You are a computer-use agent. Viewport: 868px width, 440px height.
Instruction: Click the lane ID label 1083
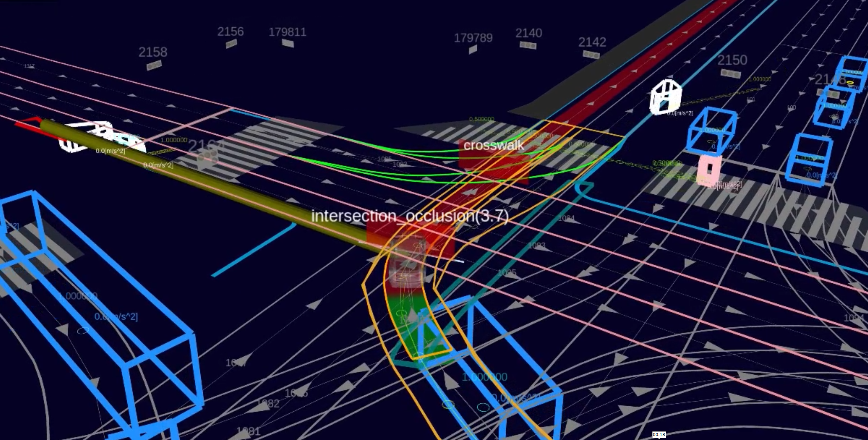click(536, 245)
